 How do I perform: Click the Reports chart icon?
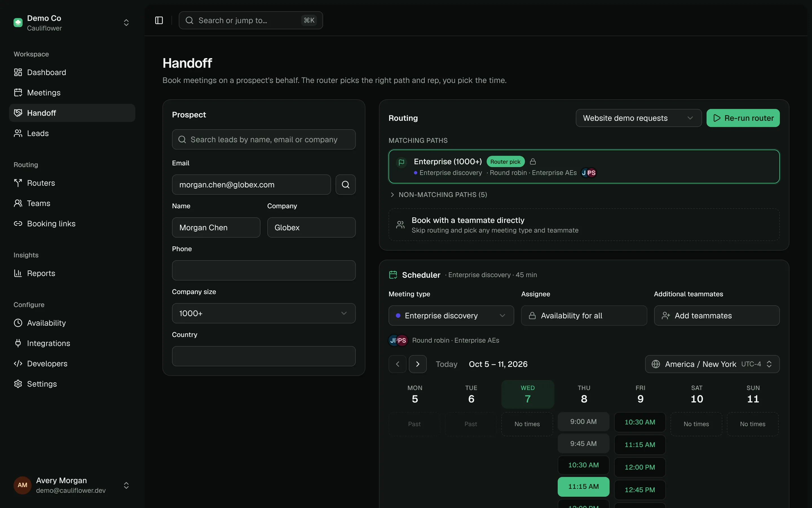pyautogui.click(x=18, y=273)
